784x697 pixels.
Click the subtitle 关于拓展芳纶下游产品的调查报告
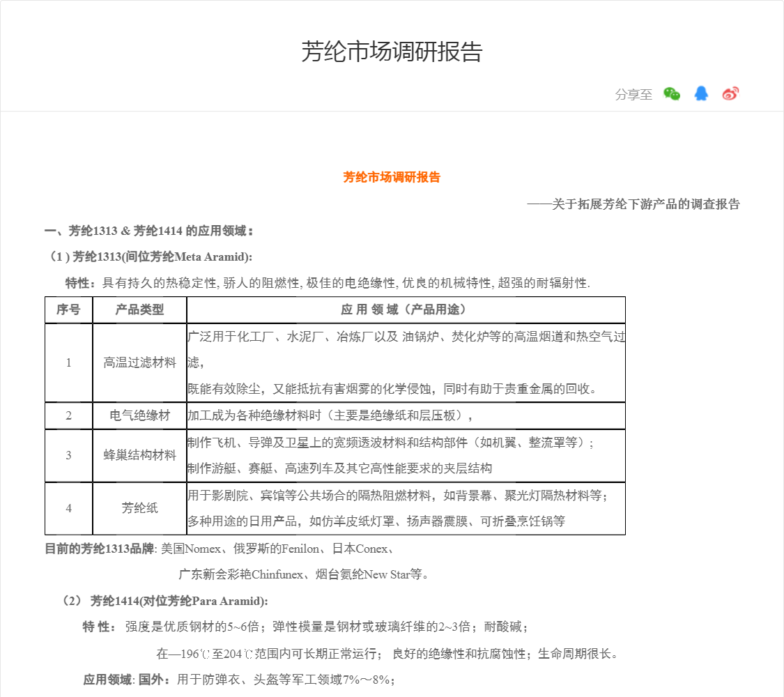tap(645, 204)
